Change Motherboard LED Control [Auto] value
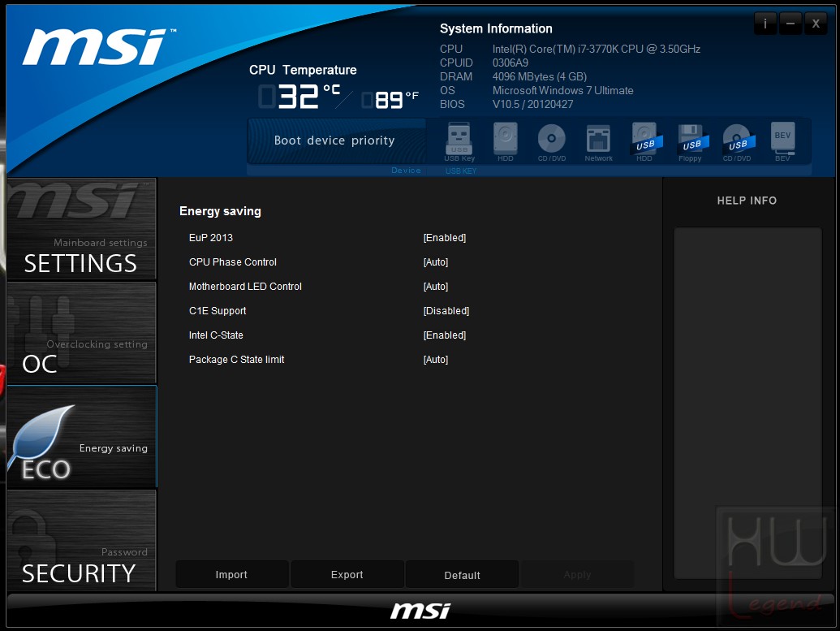The width and height of the screenshot is (840, 631). (x=436, y=287)
